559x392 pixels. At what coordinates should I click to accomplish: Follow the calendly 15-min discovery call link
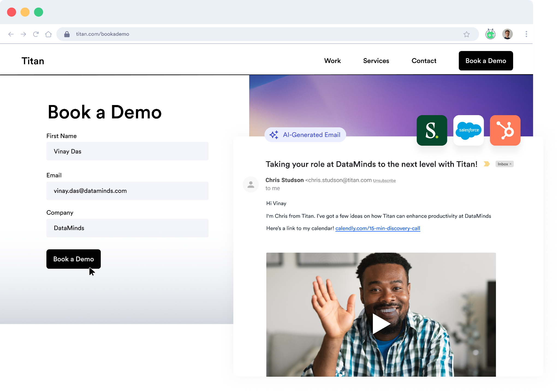point(378,228)
